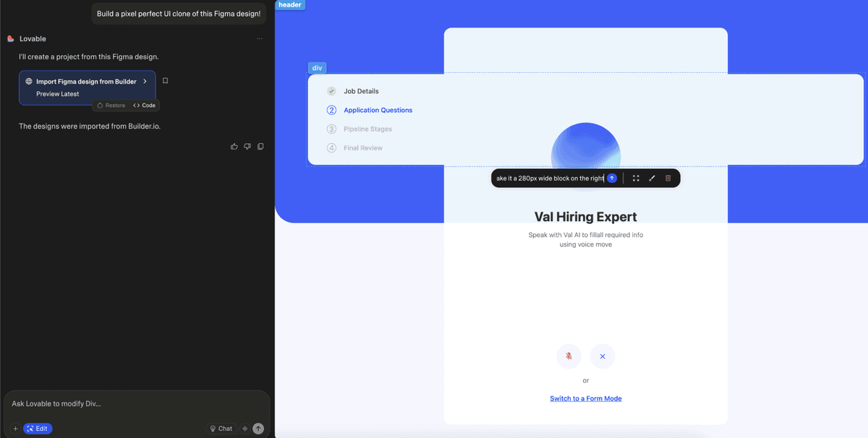This screenshot has width=868, height=438.
Task: Copy Lovable's response using the copy icon
Action: click(x=260, y=146)
